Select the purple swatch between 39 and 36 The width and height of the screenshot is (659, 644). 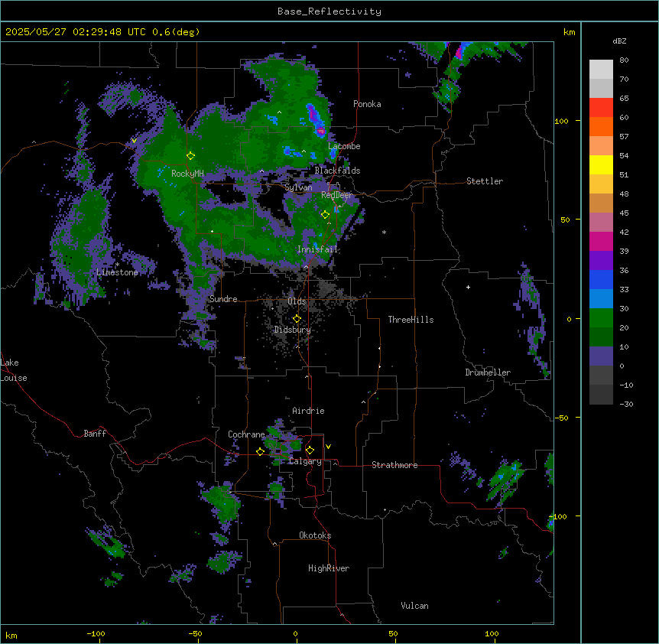601,261
